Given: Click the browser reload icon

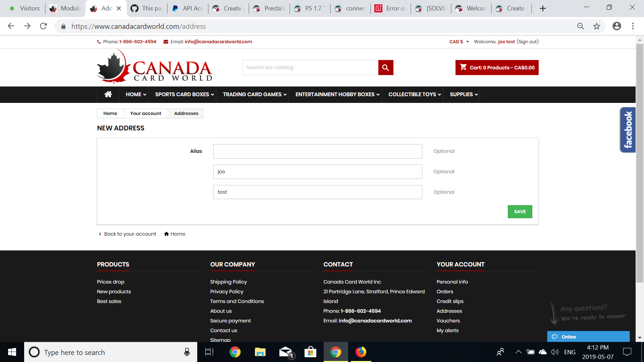Looking at the screenshot, I should point(43,26).
